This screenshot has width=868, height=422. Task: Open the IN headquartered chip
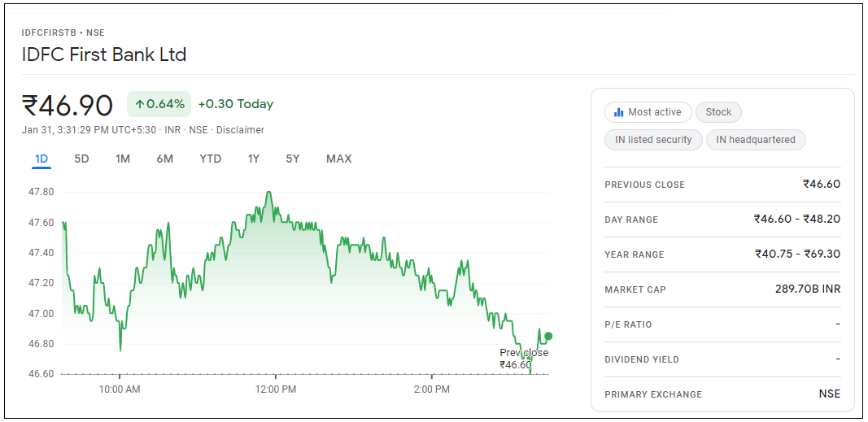[x=756, y=140]
